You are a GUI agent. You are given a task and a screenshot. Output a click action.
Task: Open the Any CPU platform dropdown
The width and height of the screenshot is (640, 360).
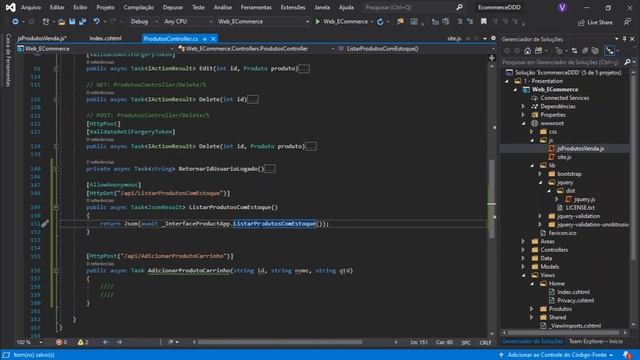(188, 22)
